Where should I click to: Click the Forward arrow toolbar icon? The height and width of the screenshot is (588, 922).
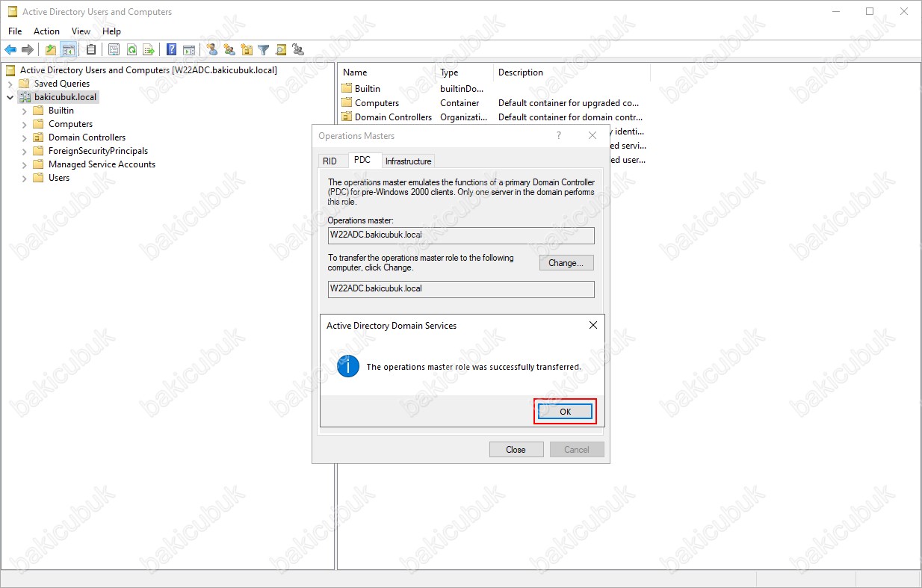click(28, 50)
